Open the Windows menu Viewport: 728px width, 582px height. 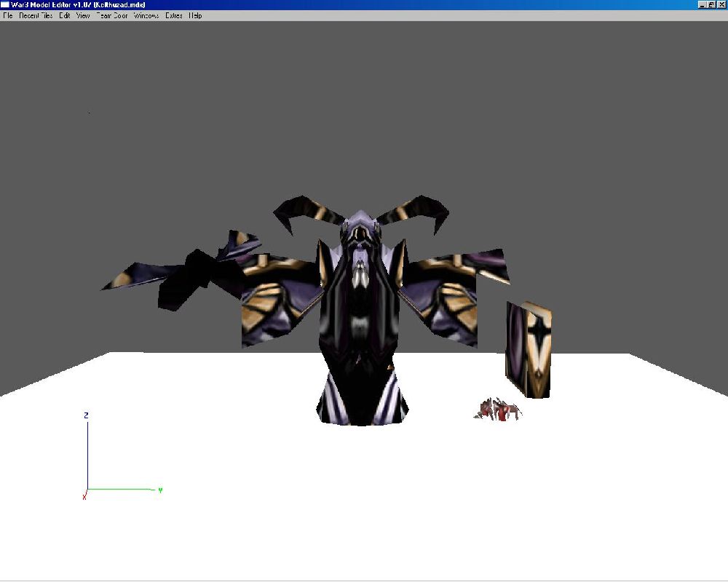[x=146, y=15]
